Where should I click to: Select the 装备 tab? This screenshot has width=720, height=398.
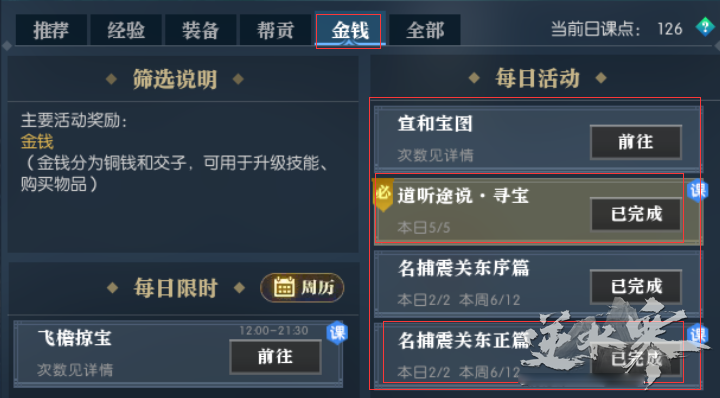tap(200, 30)
